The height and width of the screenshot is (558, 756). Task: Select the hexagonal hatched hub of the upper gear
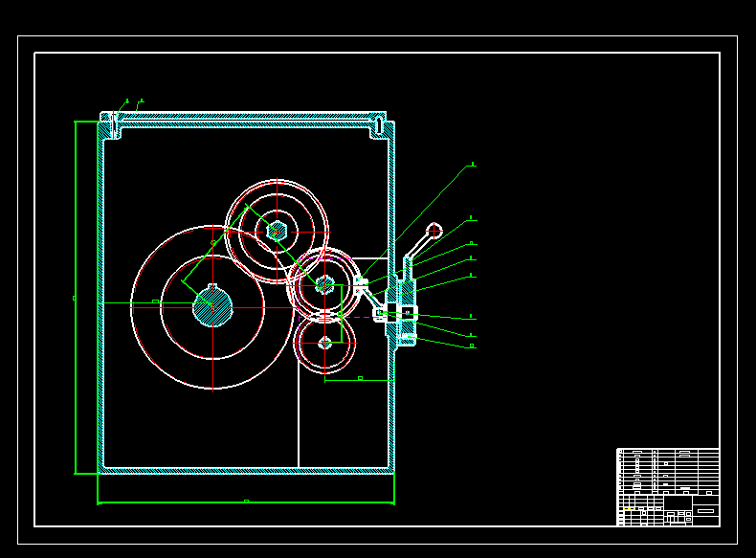point(277,231)
